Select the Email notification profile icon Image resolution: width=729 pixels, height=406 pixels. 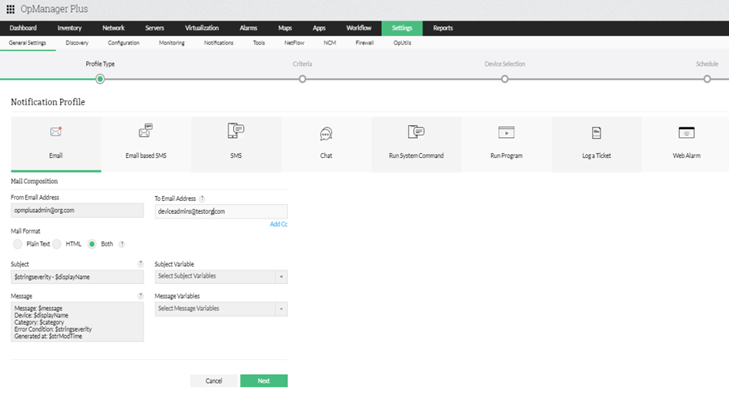pyautogui.click(x=56, y=132)
